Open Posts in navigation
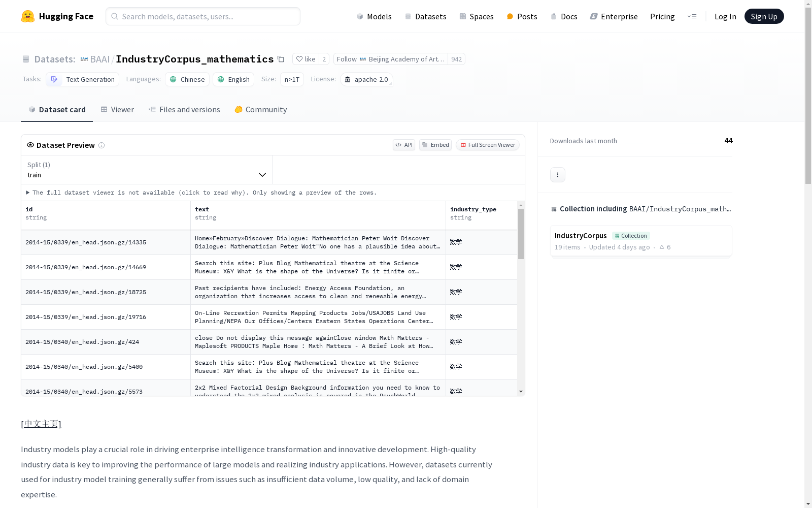 pos(522,16)
